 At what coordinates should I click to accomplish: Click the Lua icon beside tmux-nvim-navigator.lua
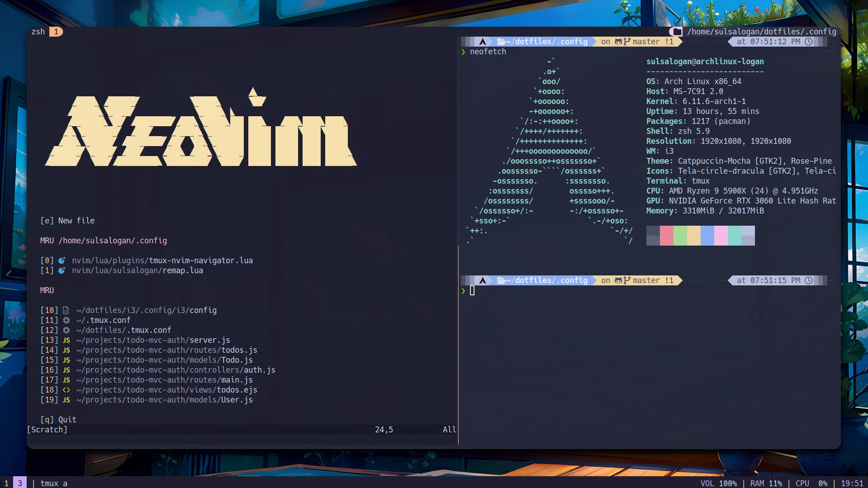62,261
